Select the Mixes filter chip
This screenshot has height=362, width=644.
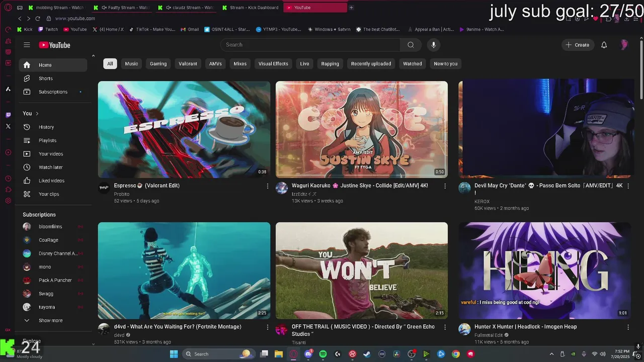240,64
